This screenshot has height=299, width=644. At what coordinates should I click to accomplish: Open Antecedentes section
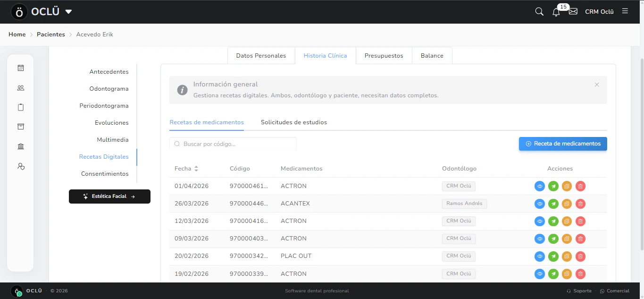(109, 72)
